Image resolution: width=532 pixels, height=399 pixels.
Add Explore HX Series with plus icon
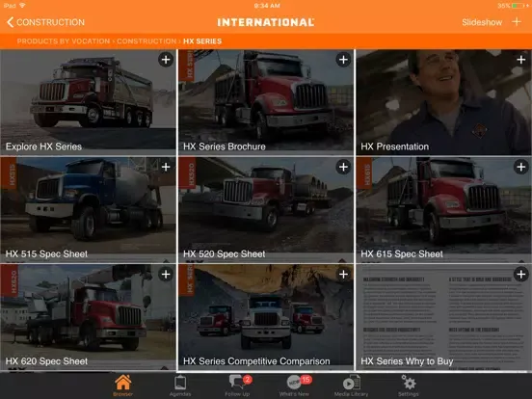pos(166,60)
